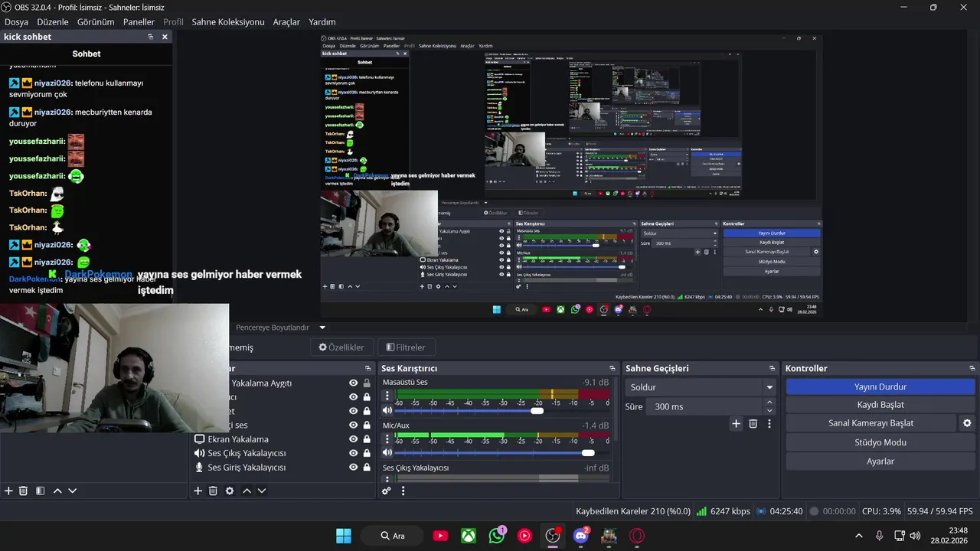The height and width of the screenshot is (551, 980).
Task: Open the Düzenle menu
Action: tap(53, 22)
